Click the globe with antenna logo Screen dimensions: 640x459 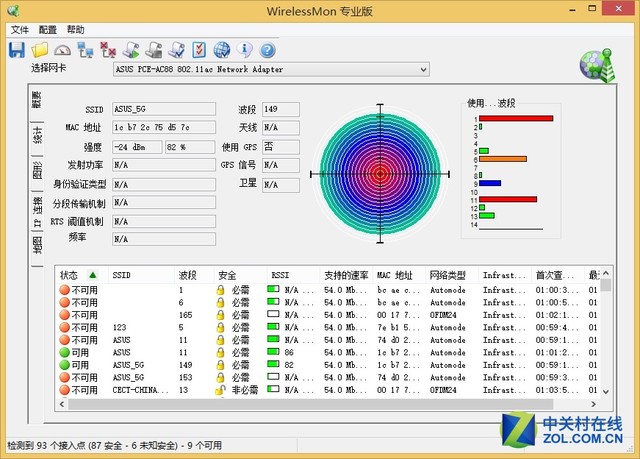tap(597, 66)
